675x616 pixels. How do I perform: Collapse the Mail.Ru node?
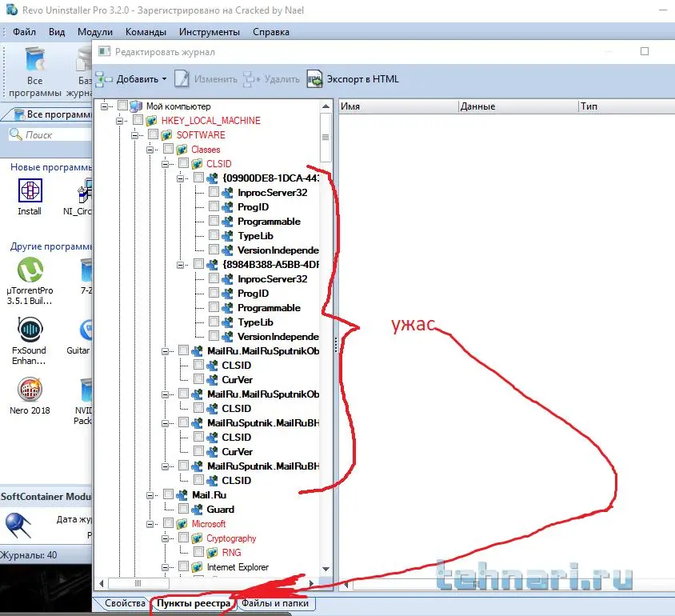150,495
